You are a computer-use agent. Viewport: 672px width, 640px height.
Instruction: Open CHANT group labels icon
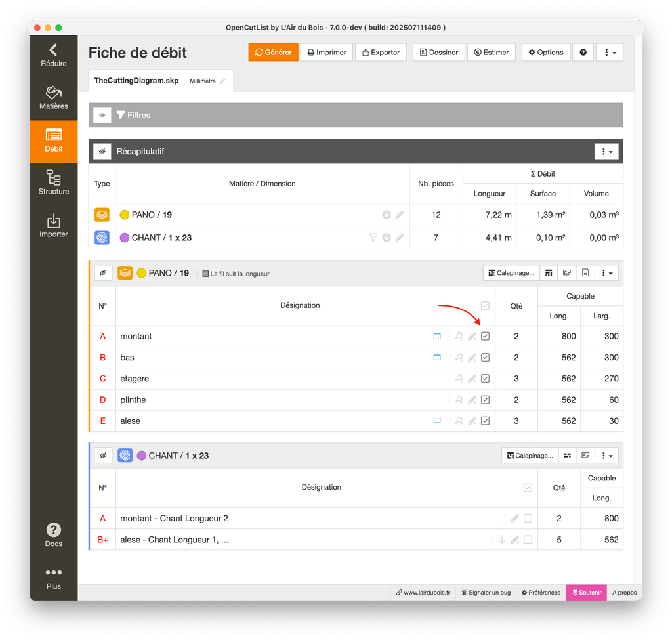pos(585,456)
